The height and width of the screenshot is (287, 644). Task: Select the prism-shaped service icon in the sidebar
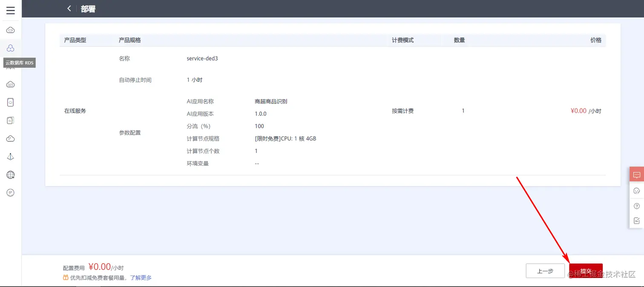11,156
